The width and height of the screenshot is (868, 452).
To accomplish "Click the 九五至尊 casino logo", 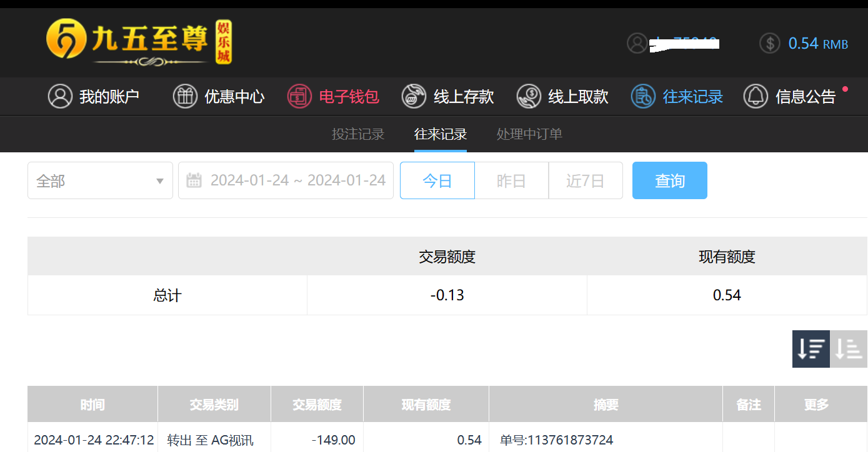I will click(139, 42).
